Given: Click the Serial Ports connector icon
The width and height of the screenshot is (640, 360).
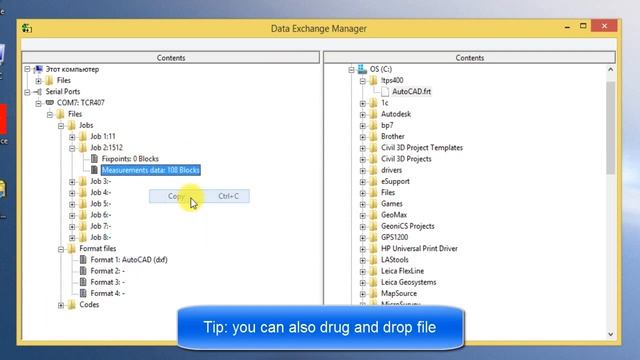Looking at the screenshot, I should 38,92.
